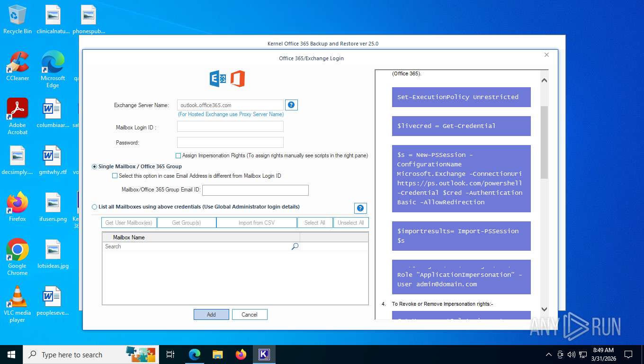Image resolution: width=644 pixels, height=364 pixels.
Task: Click $livecred = Get-Credential script block
Action: pyautogui.click(x=461, y=126)
